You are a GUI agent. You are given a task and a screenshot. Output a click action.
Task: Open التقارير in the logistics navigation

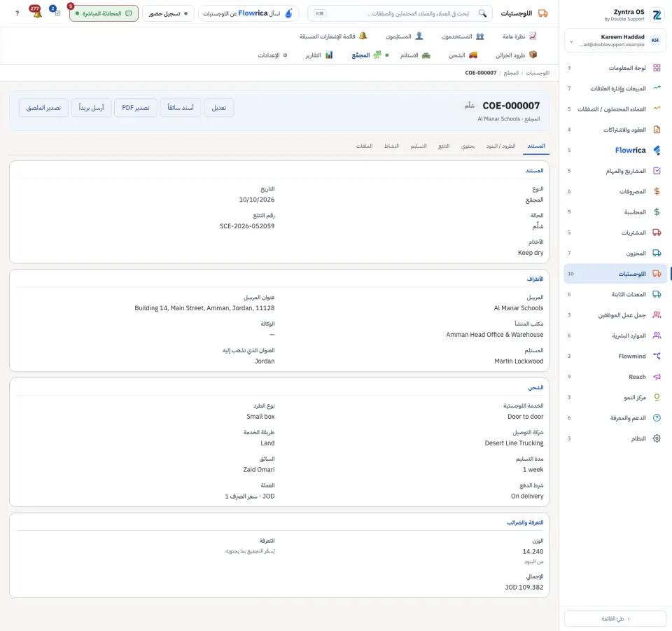point(319,55)
